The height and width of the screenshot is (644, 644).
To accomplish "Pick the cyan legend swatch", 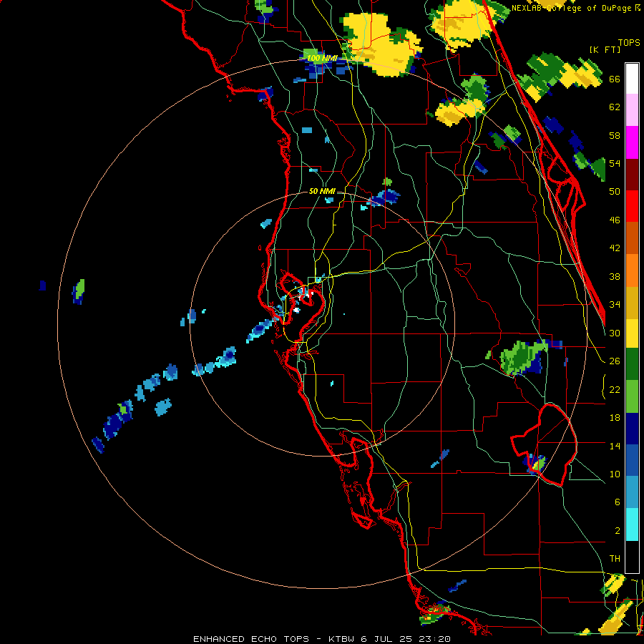I will point(632,525).
